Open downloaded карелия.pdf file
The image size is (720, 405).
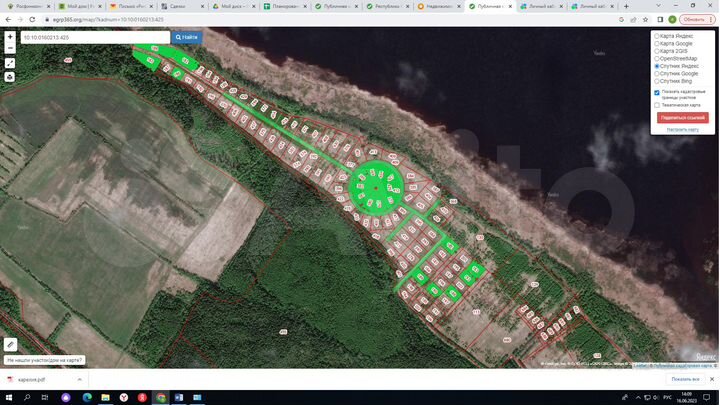pos(31,380)
